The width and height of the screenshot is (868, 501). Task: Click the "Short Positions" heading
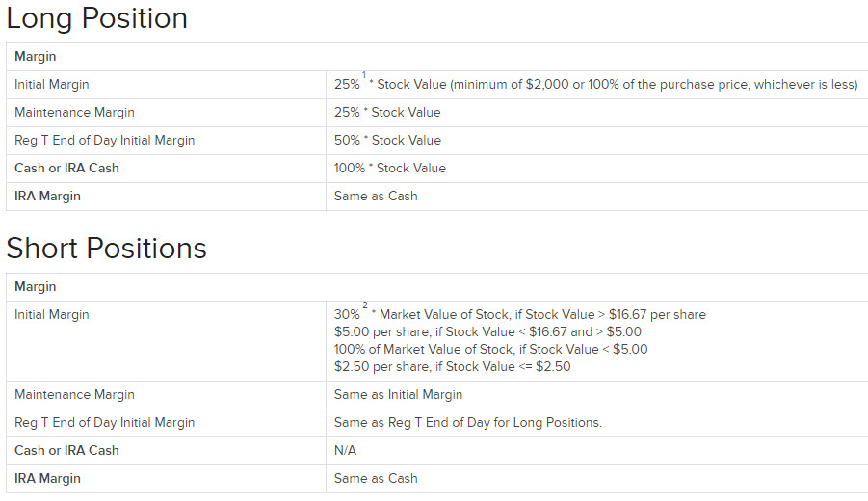click(107, 248)
